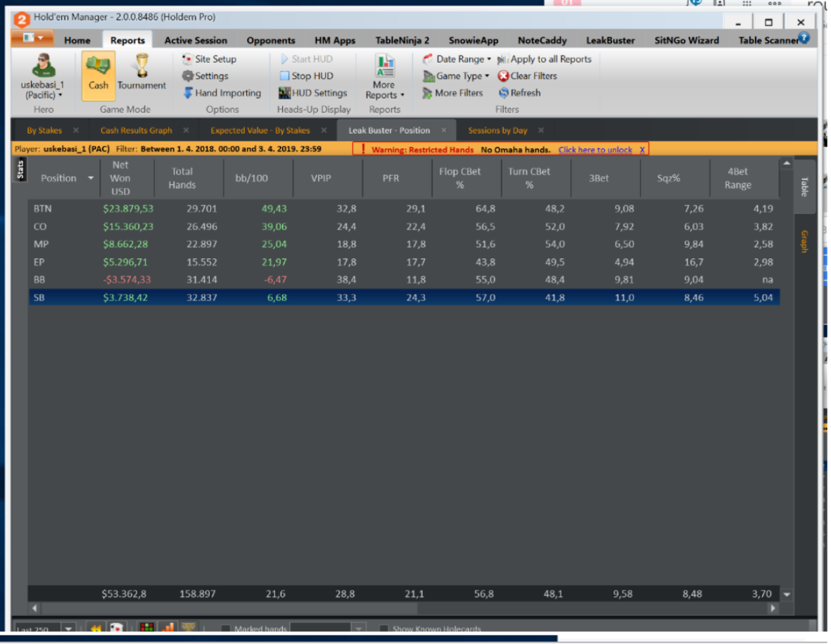
Task: Select the MP position row
Action: click(404, 244)
